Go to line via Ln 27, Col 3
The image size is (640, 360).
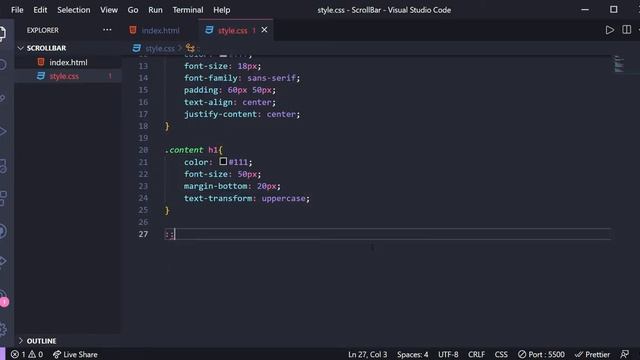367,354
